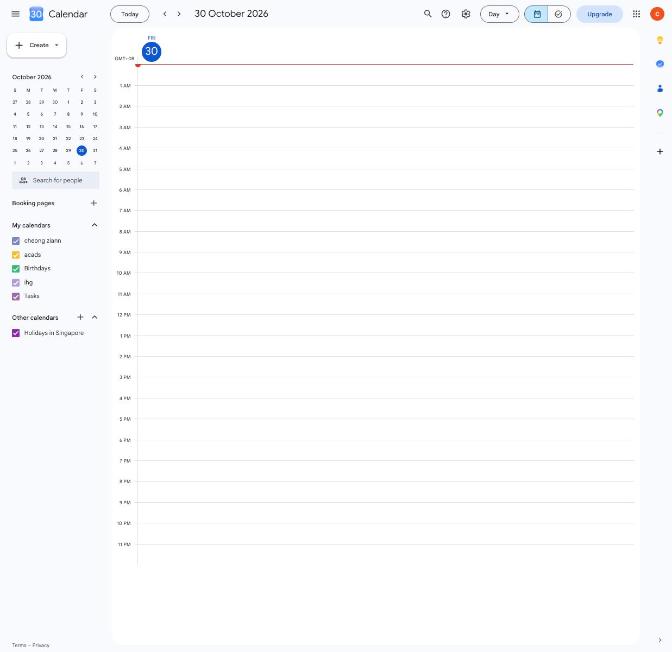Open the Privacy link

pyautogui.click(x=41, y=645)
